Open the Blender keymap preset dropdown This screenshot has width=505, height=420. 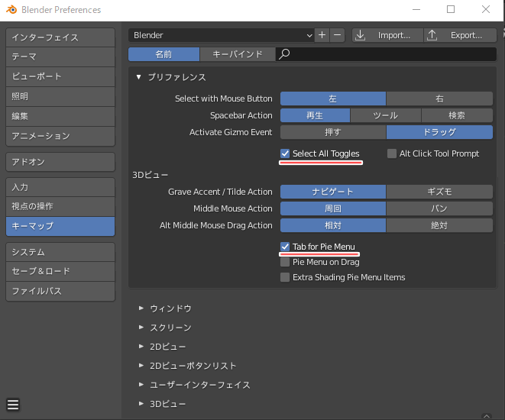(222, 35)
